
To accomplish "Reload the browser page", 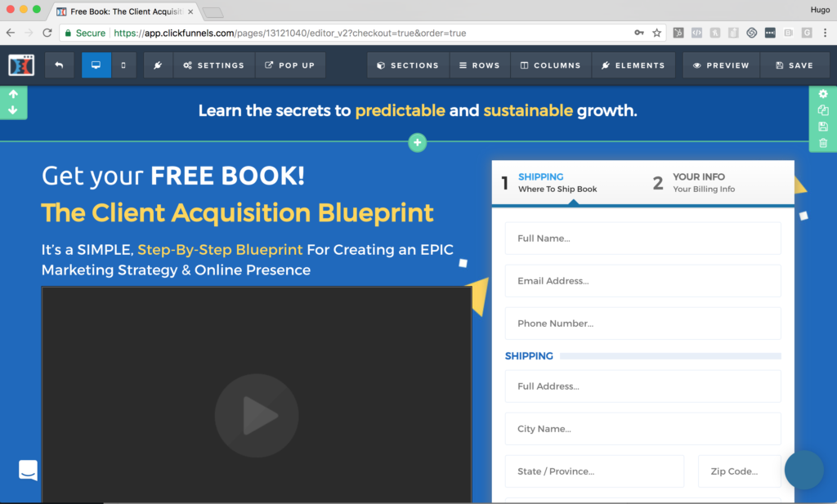I will click(x=47, y=33).
